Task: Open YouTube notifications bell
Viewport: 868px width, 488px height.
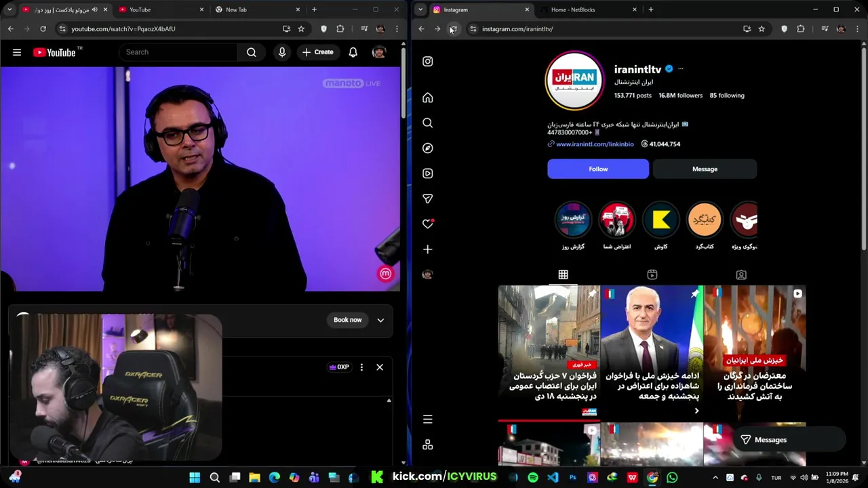Action: tap(353, 52)
